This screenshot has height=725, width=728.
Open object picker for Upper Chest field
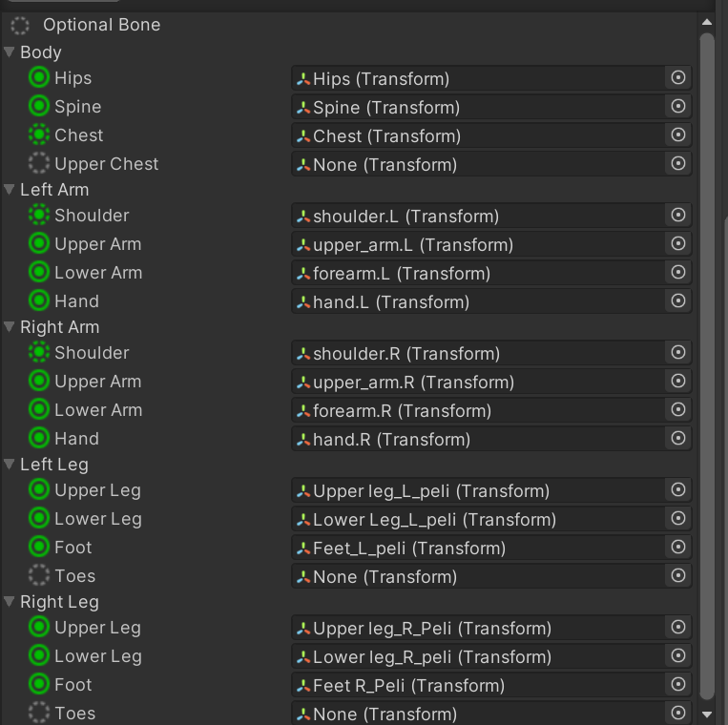pyautogui.click(x=677, y=163)
